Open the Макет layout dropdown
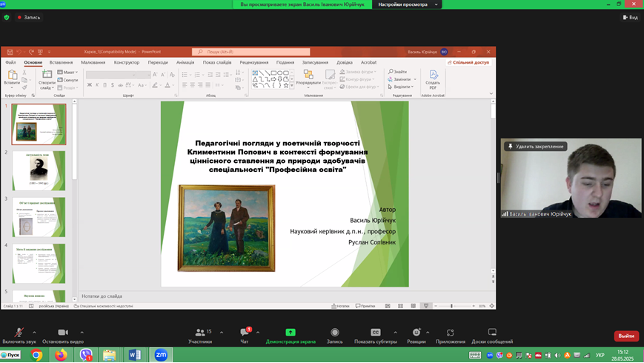The width and height of the screenshot is (644, 363). (67, 73)
